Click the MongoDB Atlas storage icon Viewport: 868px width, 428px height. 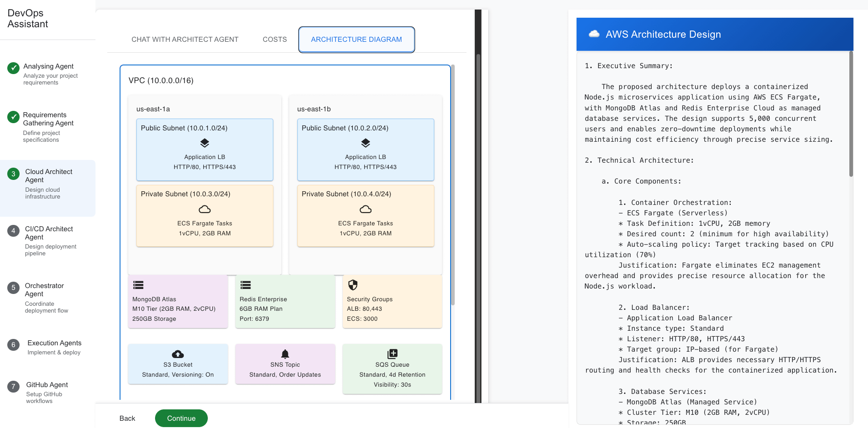[138, 285]
